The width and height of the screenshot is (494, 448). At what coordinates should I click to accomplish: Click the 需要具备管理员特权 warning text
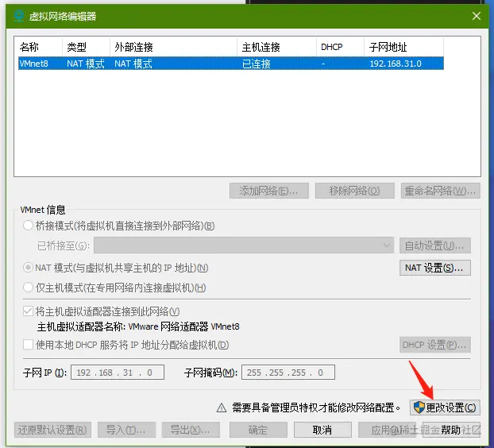click(x=316, y=407)
